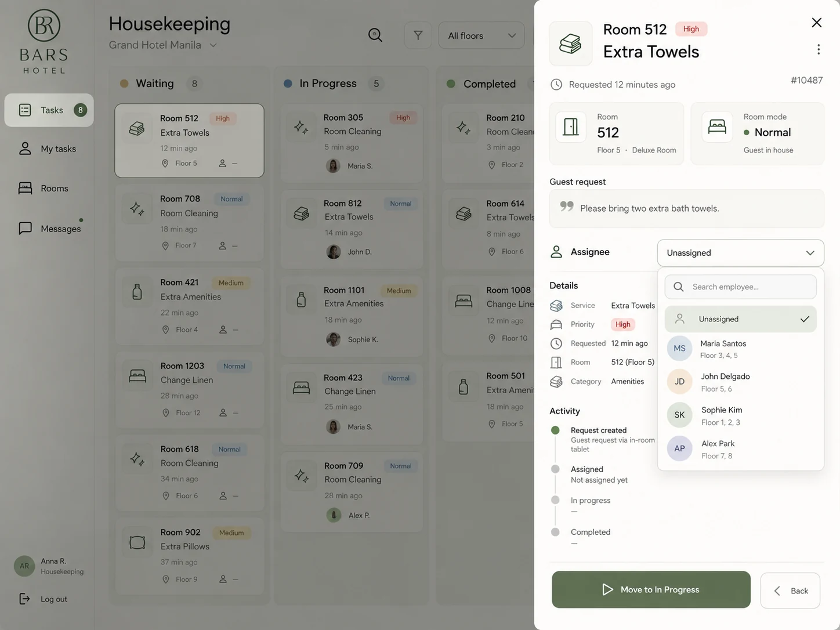
Task: Close the Room 512 task panel
Action: (x=816, y=23)
